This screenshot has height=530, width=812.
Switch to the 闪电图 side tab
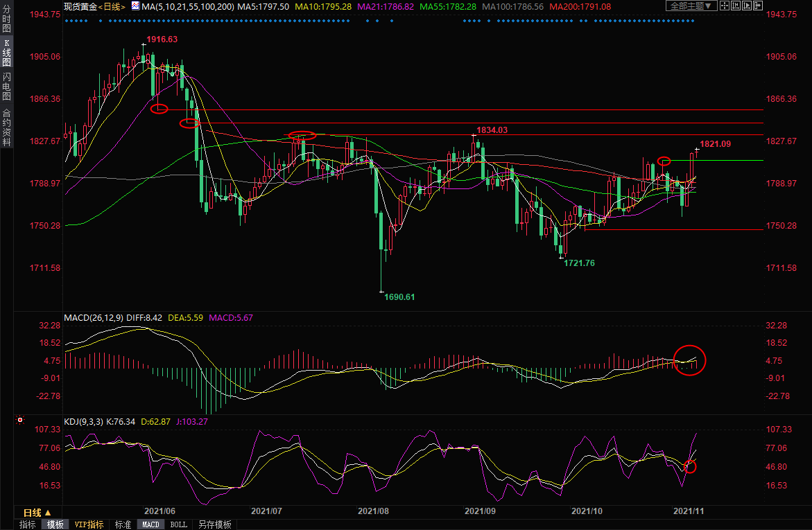(x=6, y=86)
